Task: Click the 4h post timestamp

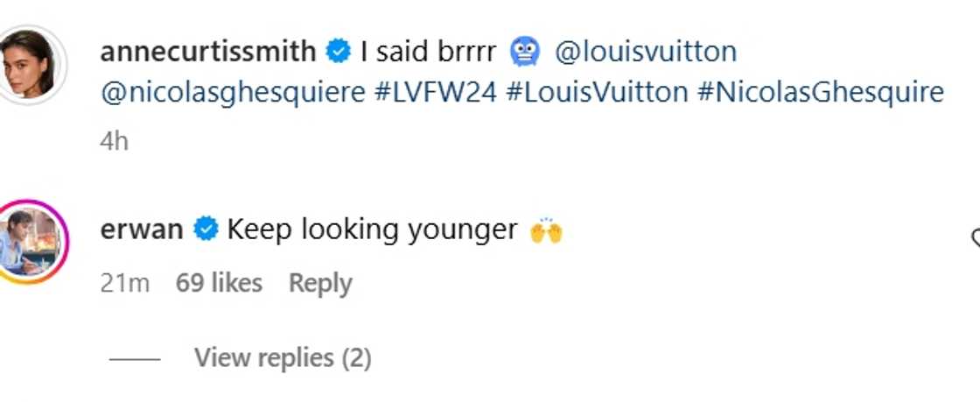Action: [x=115, y=141]
